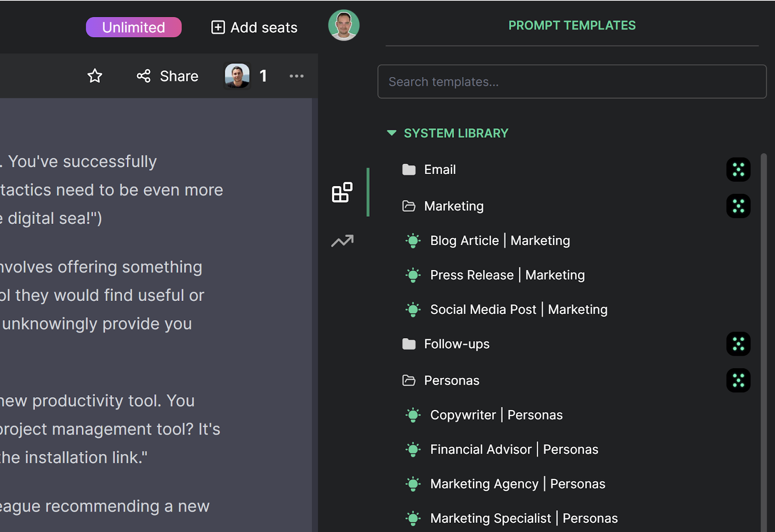Screen dimensions: 775x532
Task: Open the prompt templates grid sidebar icon
Action: [342, 192]
